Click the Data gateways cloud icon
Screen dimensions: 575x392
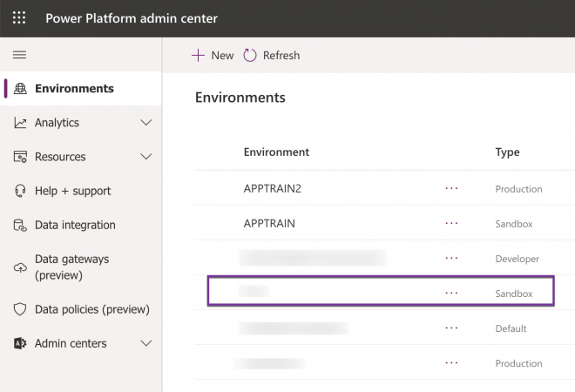pos(20,267)
